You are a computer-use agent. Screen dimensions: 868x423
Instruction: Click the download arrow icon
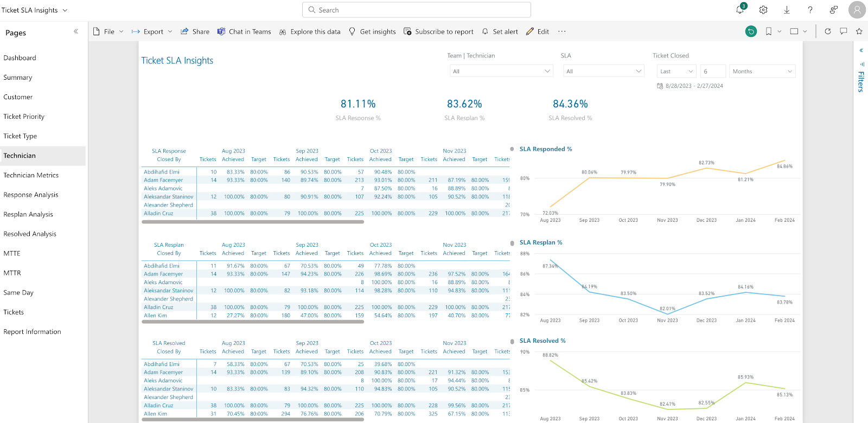pos(787,10)
